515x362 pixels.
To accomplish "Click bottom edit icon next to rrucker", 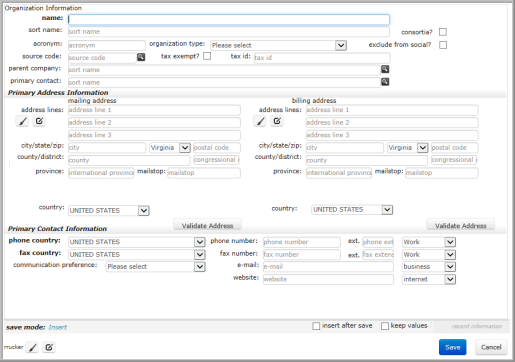I will point(49,347).
